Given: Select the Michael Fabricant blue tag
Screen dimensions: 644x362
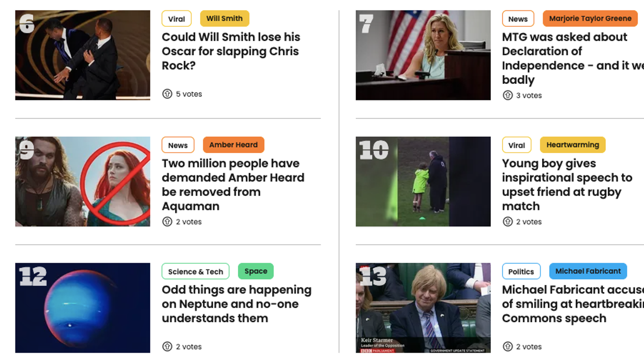Looking at the screenshot, I should point(588,271).
